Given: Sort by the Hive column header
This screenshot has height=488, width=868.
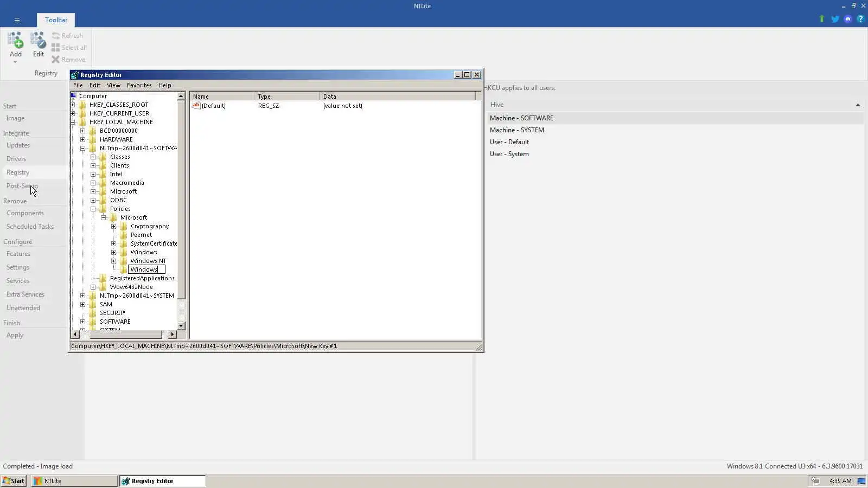Looking at the screenshot, I should (675, 105).
